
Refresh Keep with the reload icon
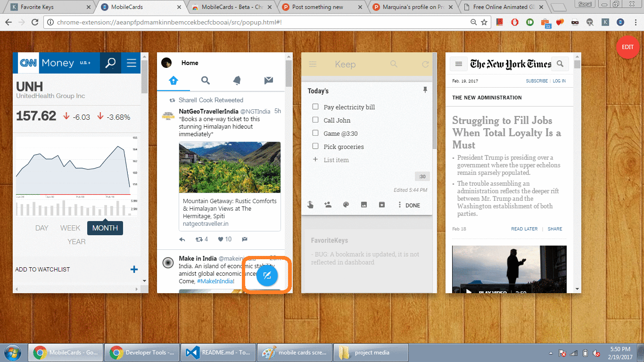click(425, 65)
